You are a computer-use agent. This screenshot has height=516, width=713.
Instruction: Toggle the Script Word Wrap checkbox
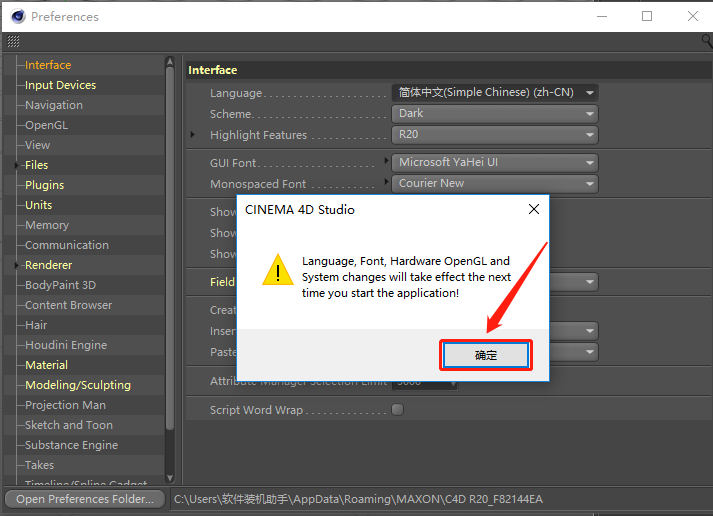click(397, 410)
